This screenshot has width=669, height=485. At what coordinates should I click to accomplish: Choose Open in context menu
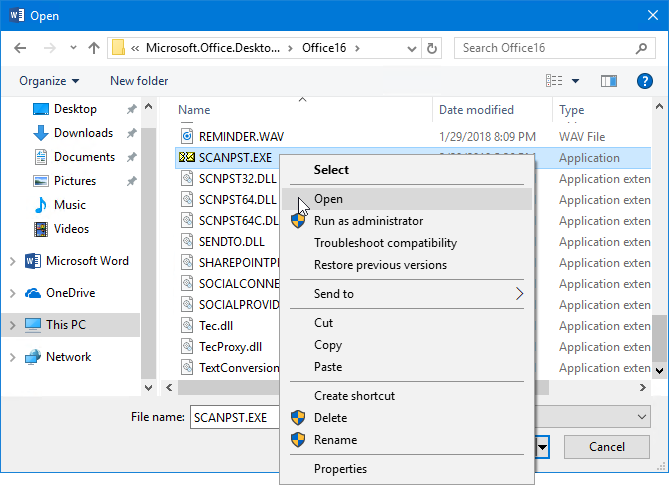[407, 199]
